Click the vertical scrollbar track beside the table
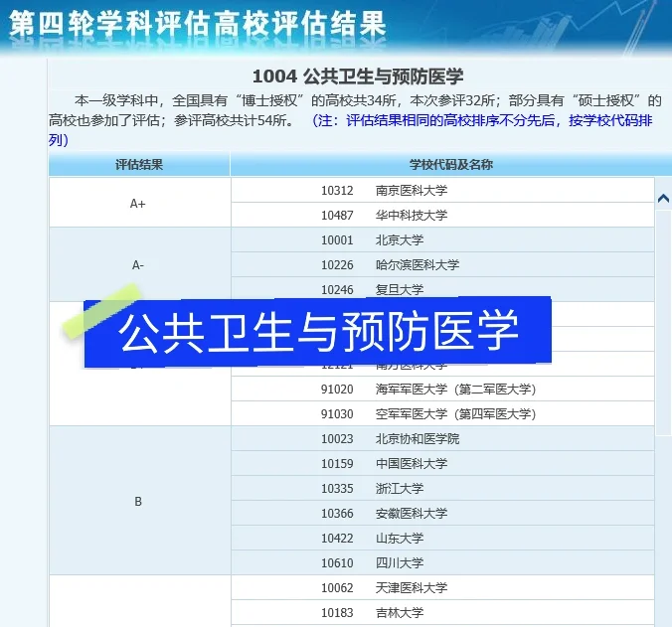 click(663, 397)
